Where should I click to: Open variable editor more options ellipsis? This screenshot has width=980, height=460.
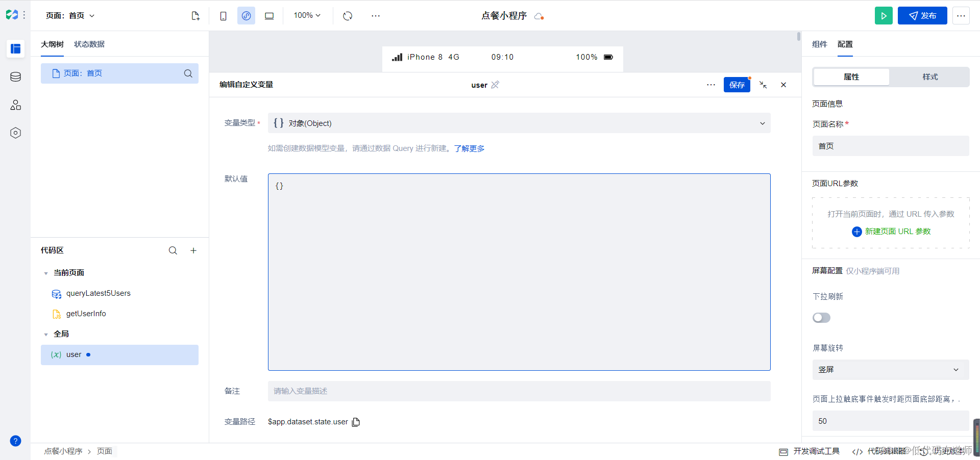coord(711,85)
